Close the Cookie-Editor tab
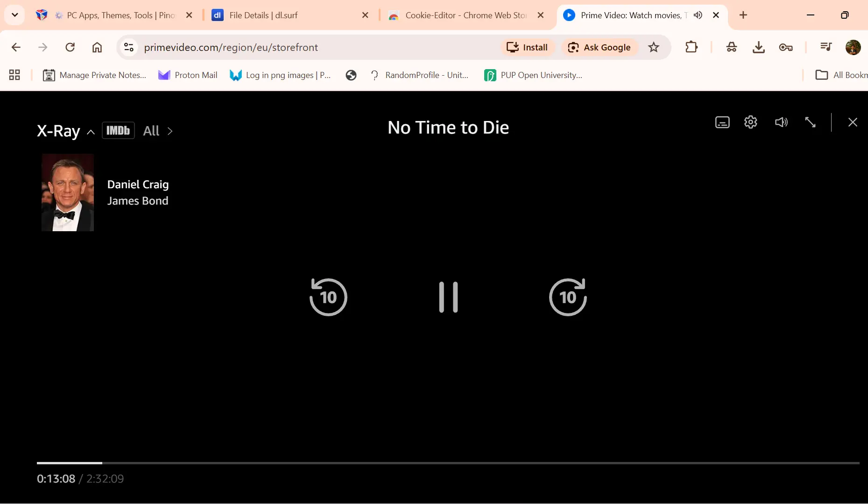The image size is (868, 504). (x=541, y=15)
